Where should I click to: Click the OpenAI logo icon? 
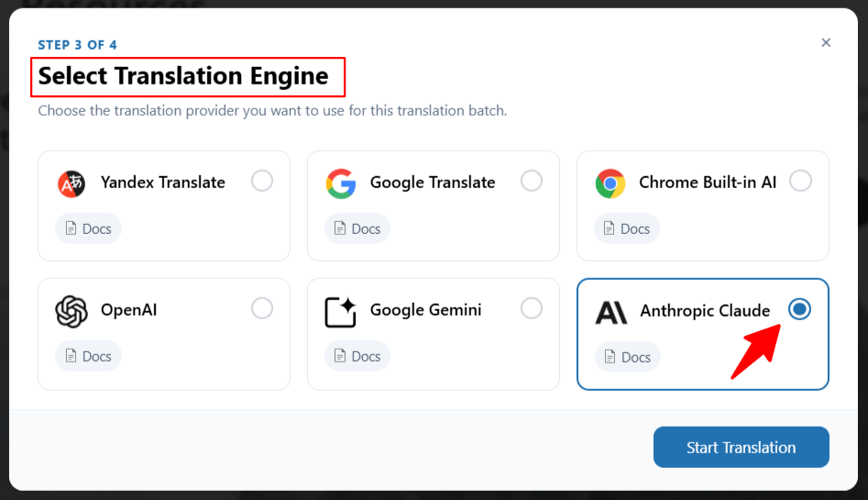71,311
